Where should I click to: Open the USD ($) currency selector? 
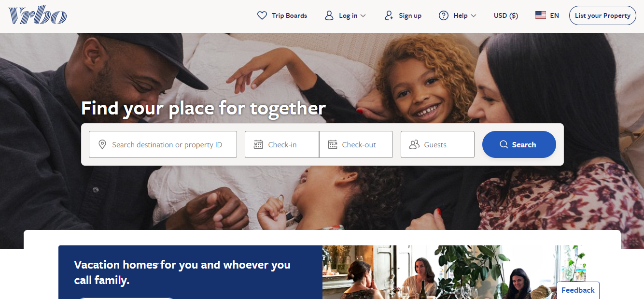(x=506, y=15)
